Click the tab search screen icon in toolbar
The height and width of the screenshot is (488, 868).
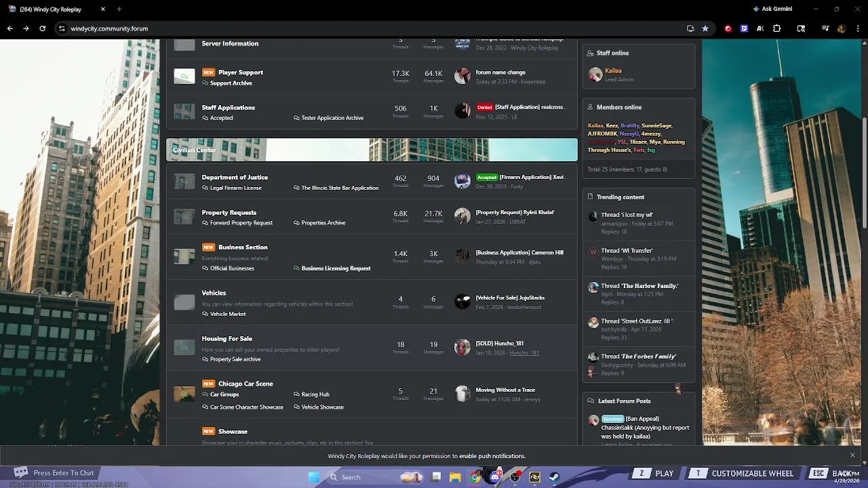point(801,28)
